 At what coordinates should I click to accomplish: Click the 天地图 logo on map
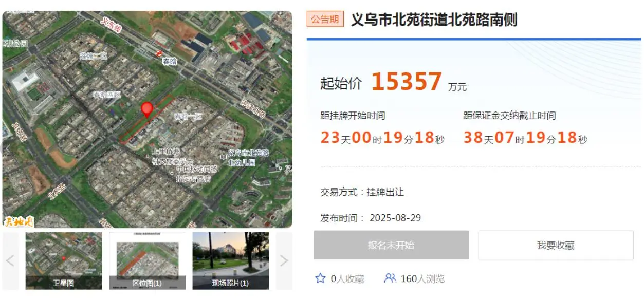pos(19,222)
